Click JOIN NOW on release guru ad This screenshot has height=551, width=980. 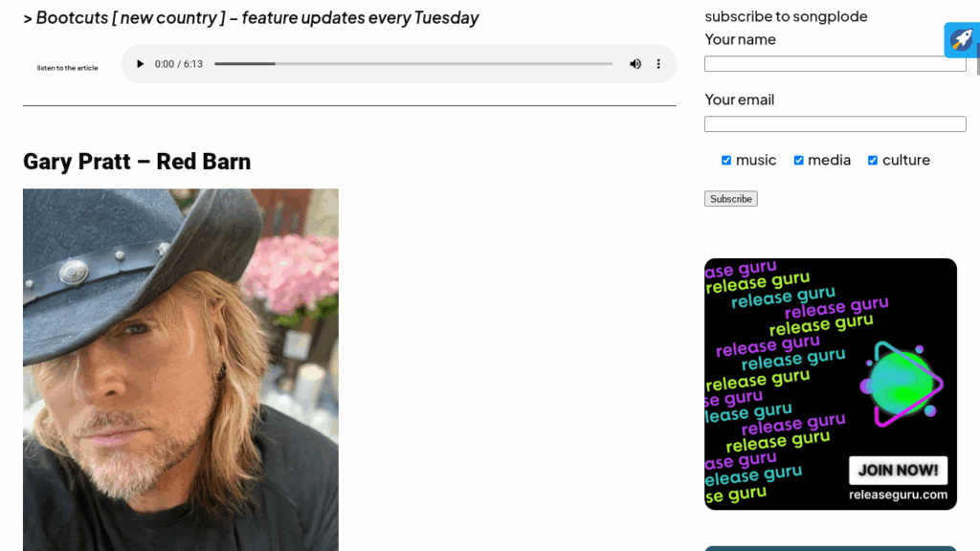coord(898,471)
